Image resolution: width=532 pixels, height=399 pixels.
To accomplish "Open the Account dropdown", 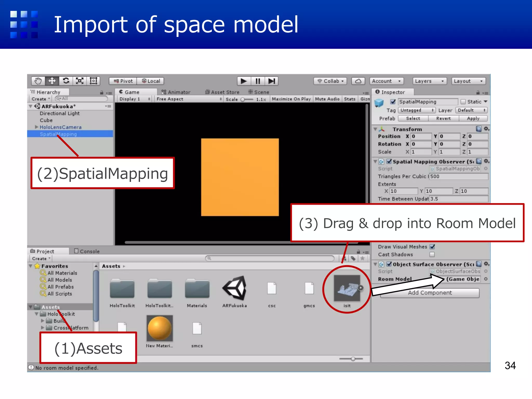I will pyautogui.click(x=387, y=81).
